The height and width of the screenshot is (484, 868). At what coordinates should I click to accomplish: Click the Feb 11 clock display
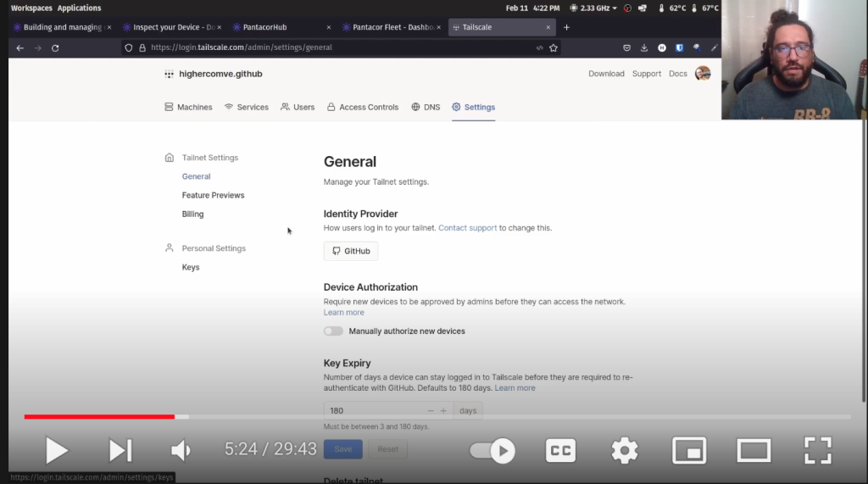point(532,8)
